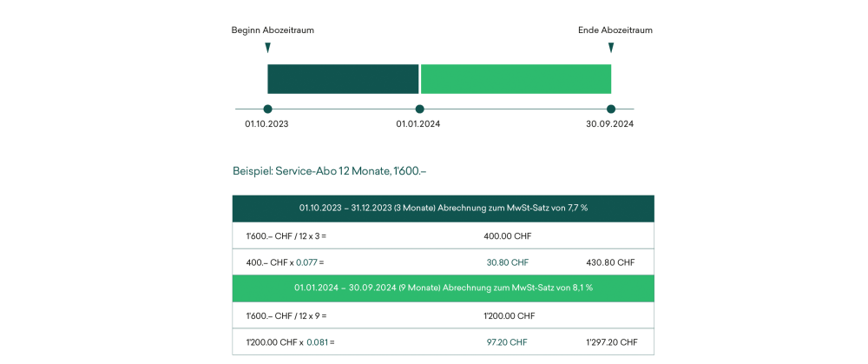Image resolution: width=868 pixels, height=364 pixels.
Task: Click the triangle marker below Beginn Abozeitraum
Action: pyautogui.click(x=267, y=48)
